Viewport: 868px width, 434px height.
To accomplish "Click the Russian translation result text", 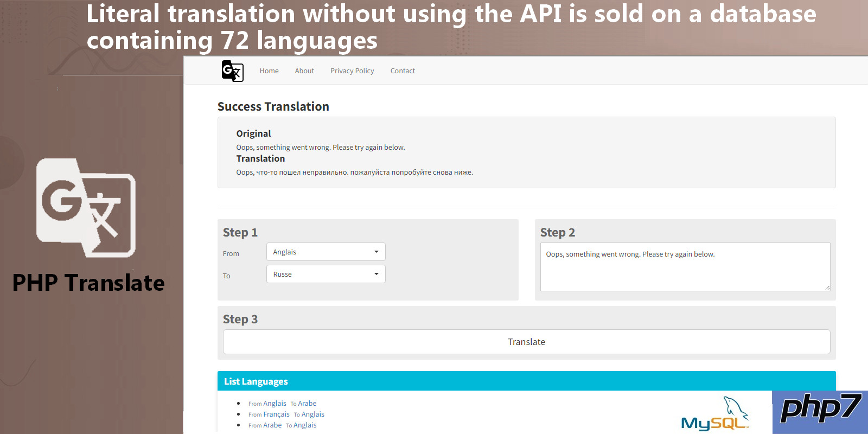I will [x=354, y=173].
